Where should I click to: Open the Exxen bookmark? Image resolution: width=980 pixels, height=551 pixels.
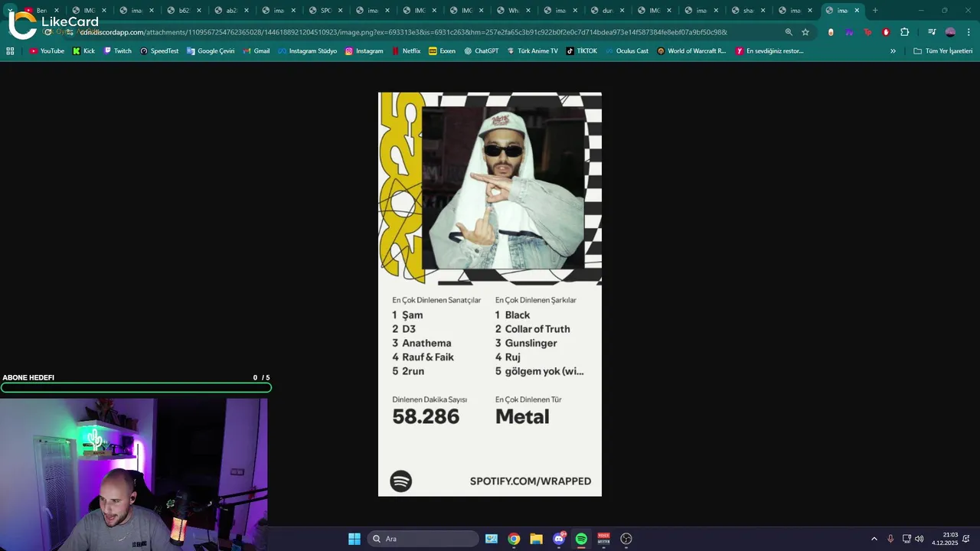[442, 51]
